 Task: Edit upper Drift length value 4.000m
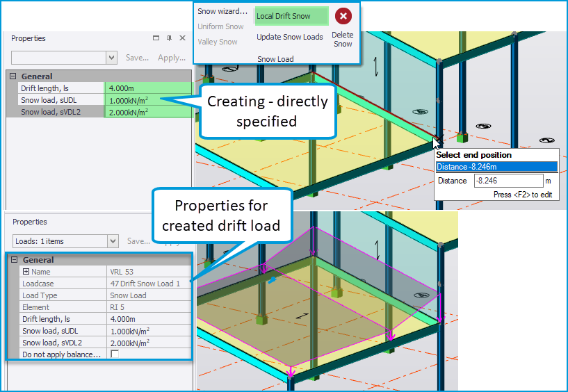(x=147, y=88)
